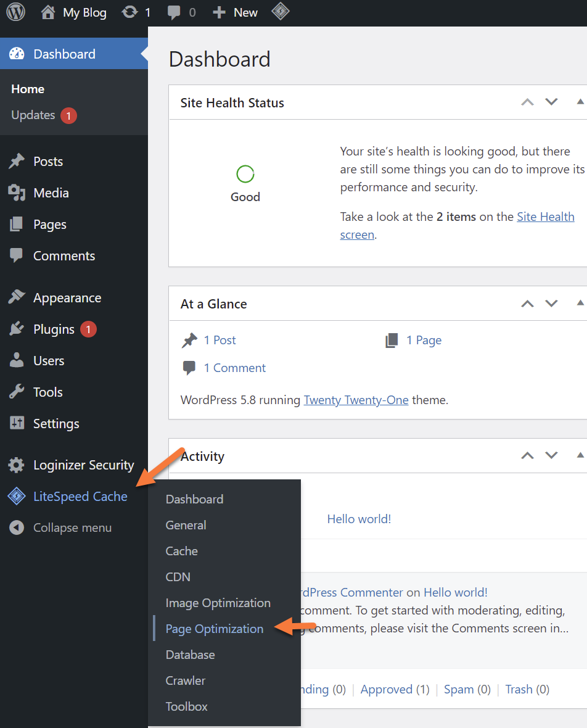The height and width of the screenshot is (728, 587).
Task: Toggle the Site Health Status panel
Action: tap(580, 102)
